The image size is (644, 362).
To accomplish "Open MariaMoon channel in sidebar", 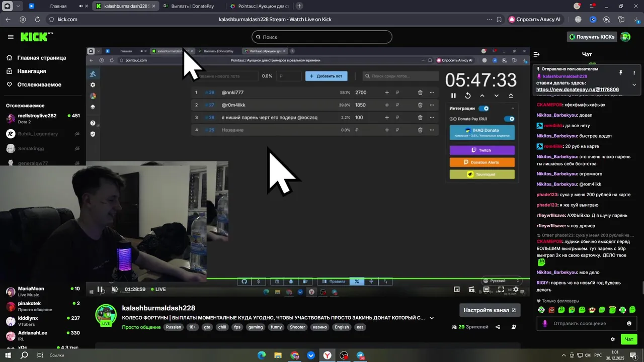I will click(43, 292).
